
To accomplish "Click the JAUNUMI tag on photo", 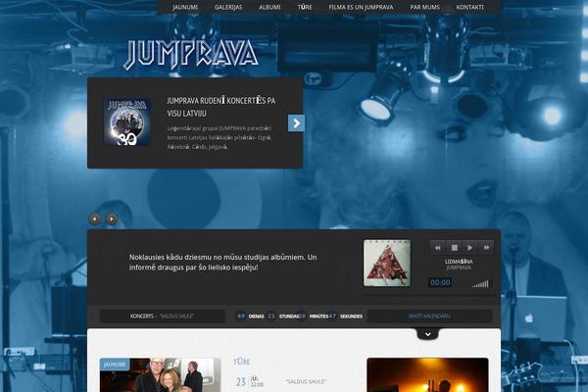I will [114, 365].
